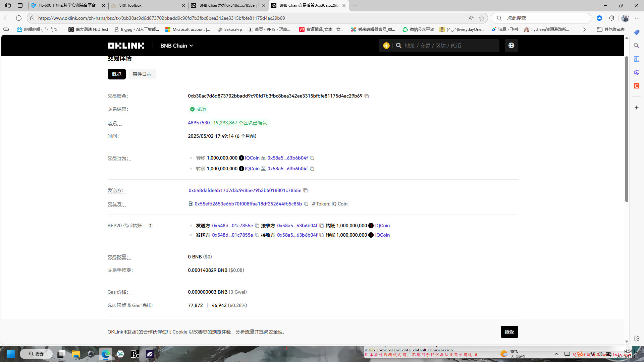The height and width of the screenshot is (362, 644).
Task: Refresh the page using reload icon
Action: click(x=19, y=18)
